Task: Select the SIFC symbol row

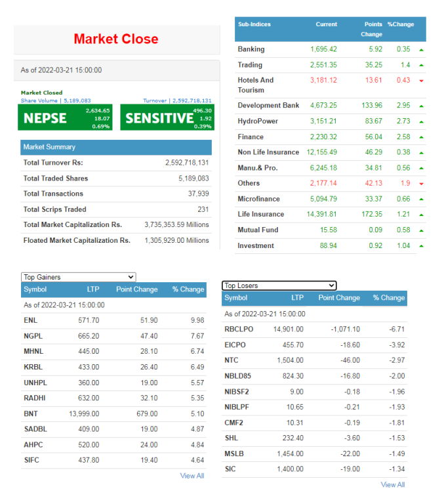Action: coord(113,460)
